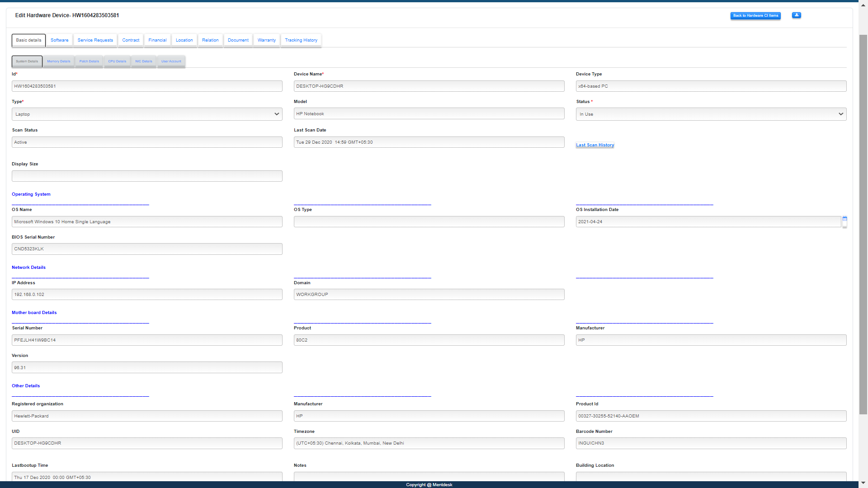Select the System Details sub-tab
The width and height of the screenshot is (868, 488).
click(27, 61)
